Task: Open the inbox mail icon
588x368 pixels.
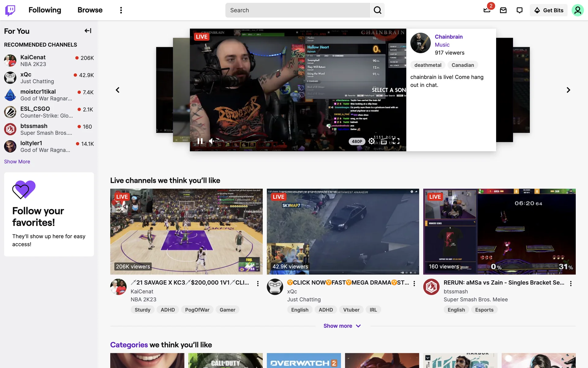Action: 503,10
